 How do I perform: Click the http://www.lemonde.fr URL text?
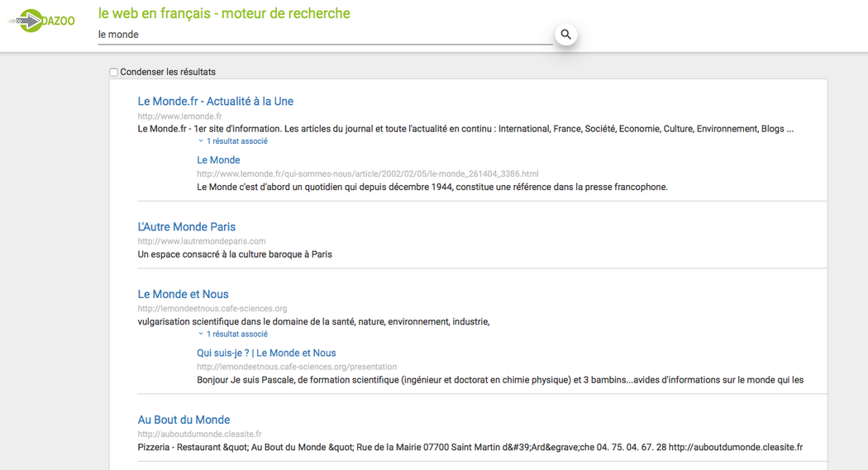coord(179,116)
